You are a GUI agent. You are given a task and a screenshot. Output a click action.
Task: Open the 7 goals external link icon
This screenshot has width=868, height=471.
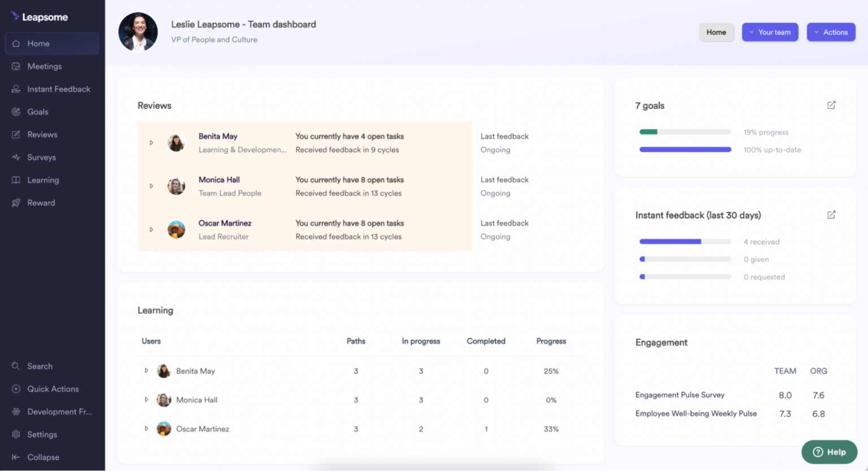(831, 104)
